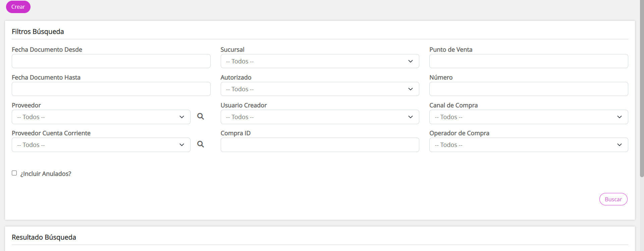Click into the Número field
The image size is (644, 251).
click(x=528, y=89)
